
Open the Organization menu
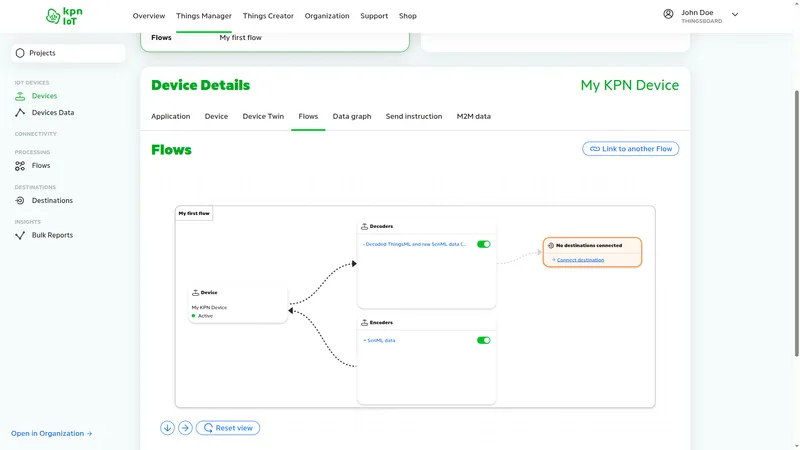(x=327, y=16)
